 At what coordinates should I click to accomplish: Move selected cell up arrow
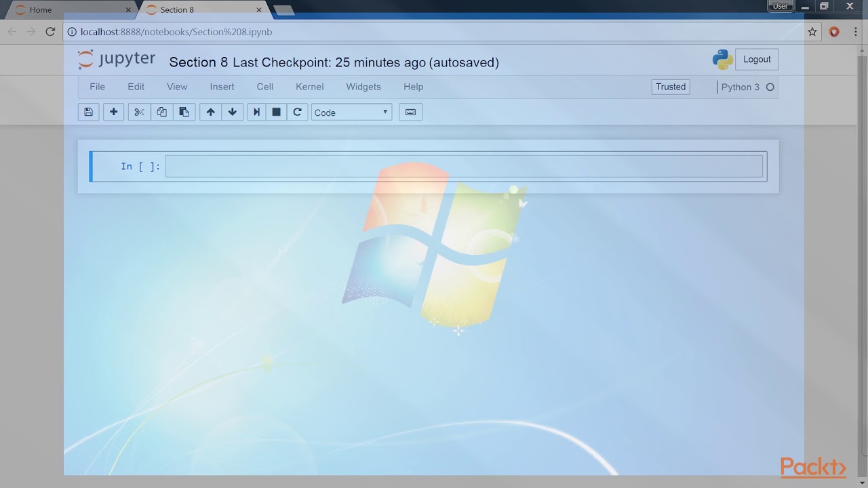[210, 113]
